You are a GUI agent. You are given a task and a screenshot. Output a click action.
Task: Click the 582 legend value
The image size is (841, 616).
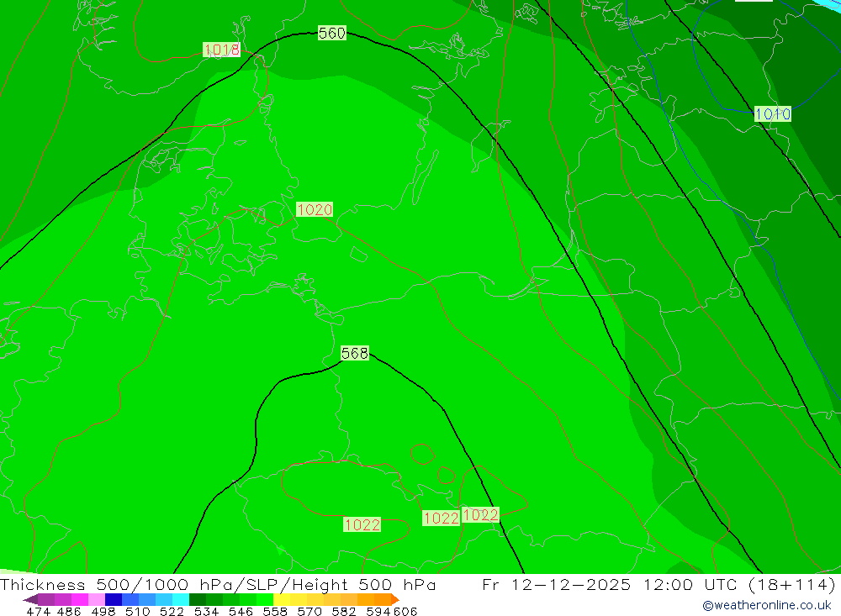(x=343, y=611)
